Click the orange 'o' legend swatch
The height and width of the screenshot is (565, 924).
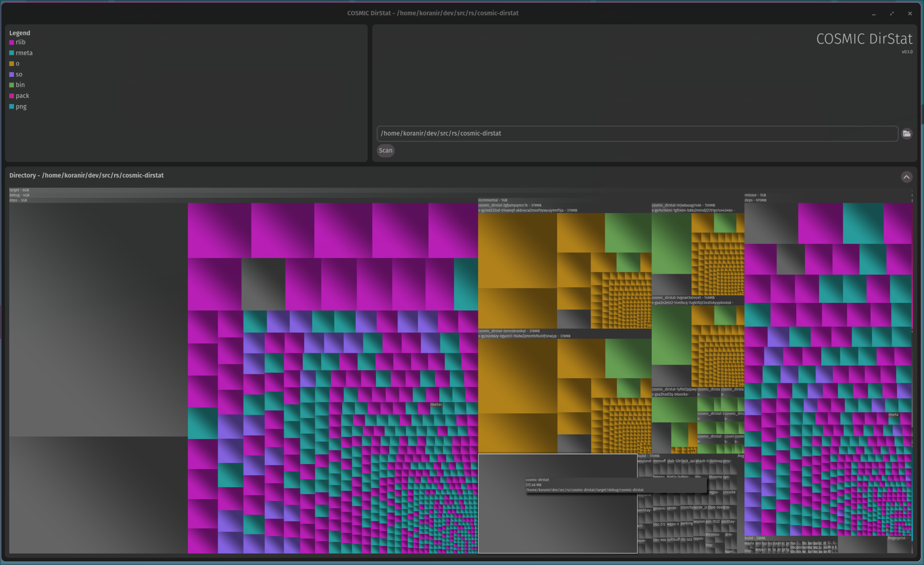(x=12, y=64)
